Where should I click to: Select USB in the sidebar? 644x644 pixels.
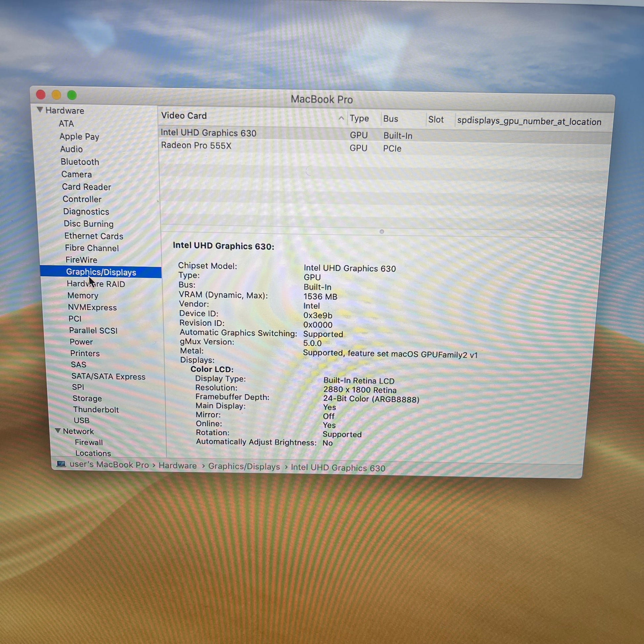82,420
